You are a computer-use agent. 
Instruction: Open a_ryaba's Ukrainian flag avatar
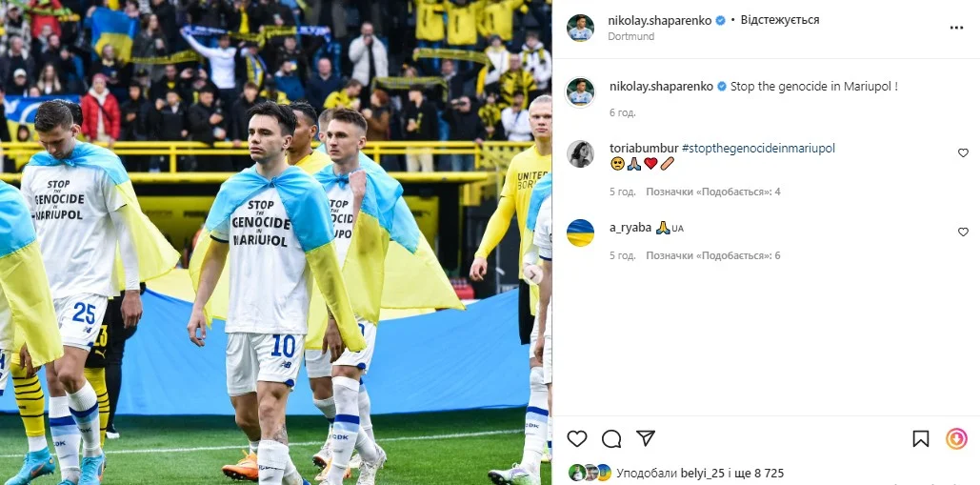580,232
